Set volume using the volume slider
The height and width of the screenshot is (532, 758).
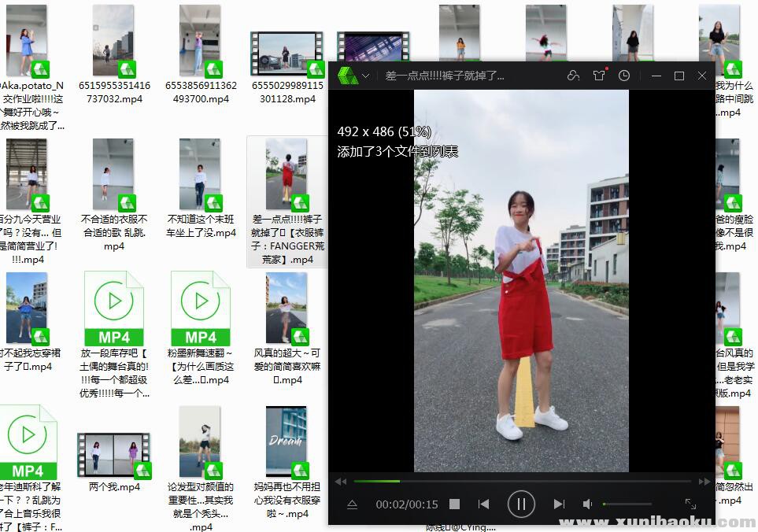(x=627, y=504)
